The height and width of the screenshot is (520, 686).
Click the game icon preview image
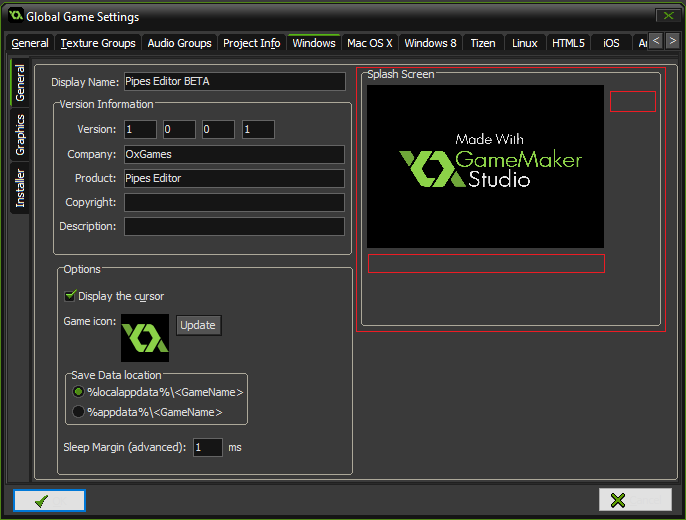coord(145,338)
